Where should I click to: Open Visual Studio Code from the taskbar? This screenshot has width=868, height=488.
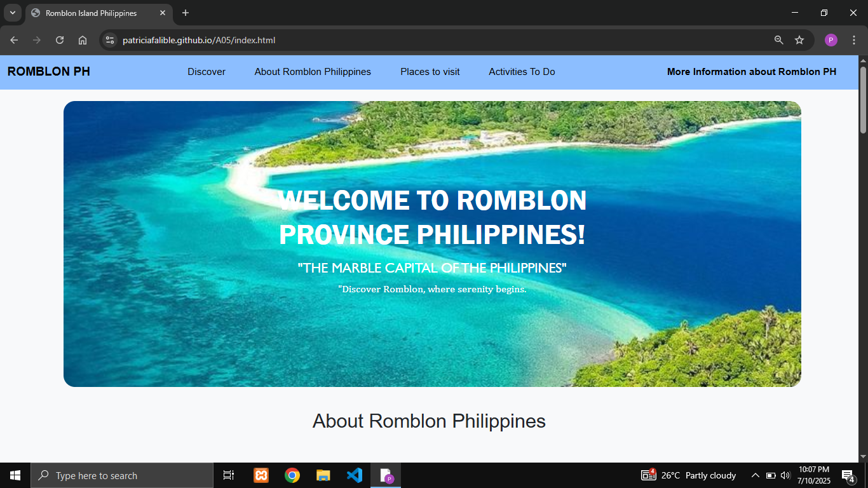point(355,475)
